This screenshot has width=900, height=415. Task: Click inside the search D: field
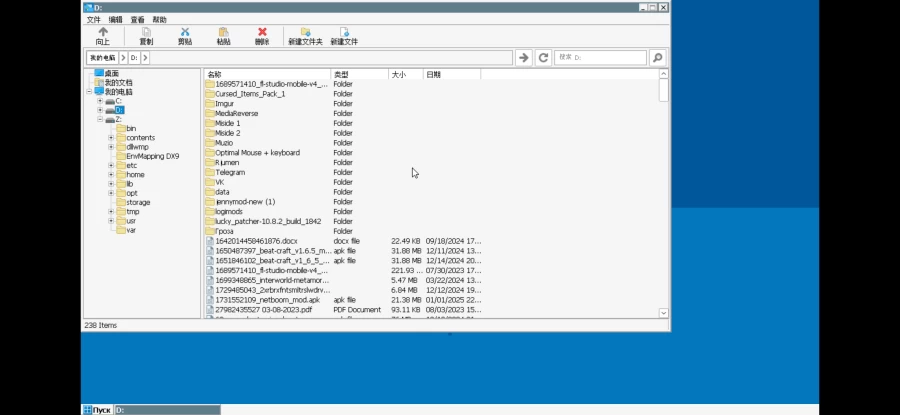point(600,58)
